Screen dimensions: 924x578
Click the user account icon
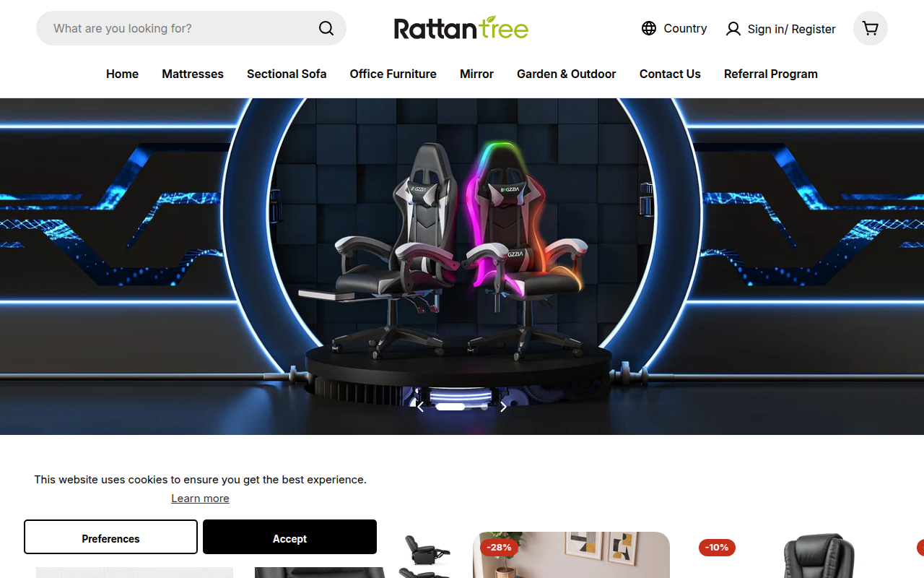coord(733,29)
